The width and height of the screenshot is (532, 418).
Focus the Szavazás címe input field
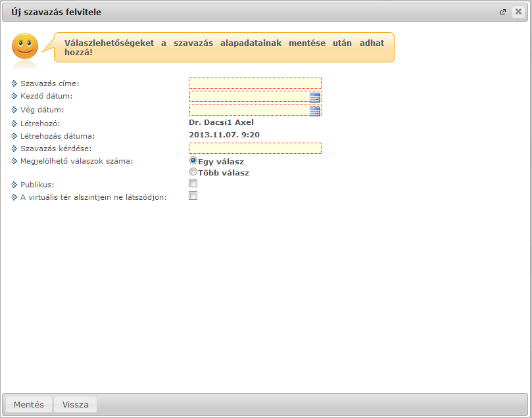tap(255, 83)
